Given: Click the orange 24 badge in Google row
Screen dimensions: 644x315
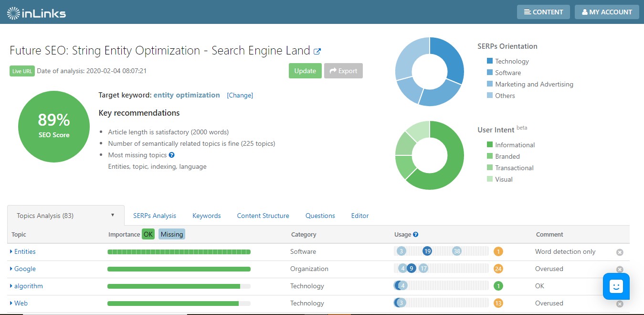Looking at the screenshot, I should (x=498, y=269).
